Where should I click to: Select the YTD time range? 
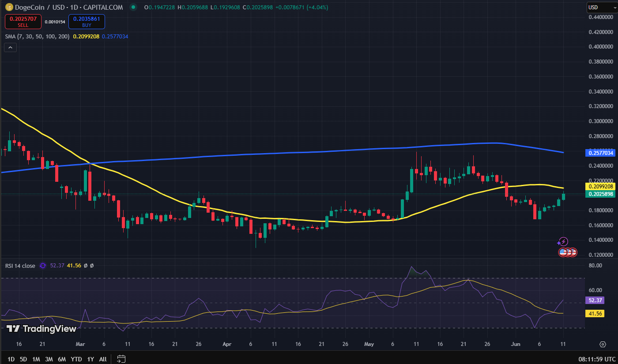pos(76,359)
